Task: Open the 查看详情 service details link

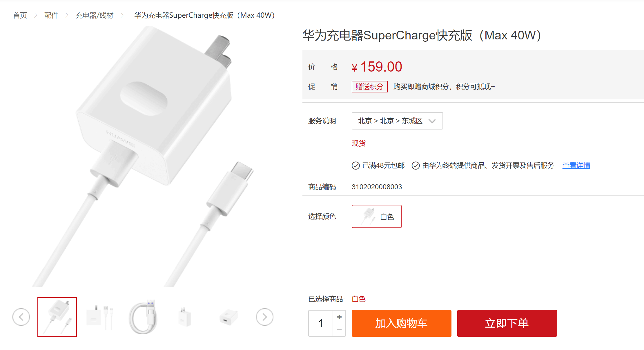Action: coord(576,165)
